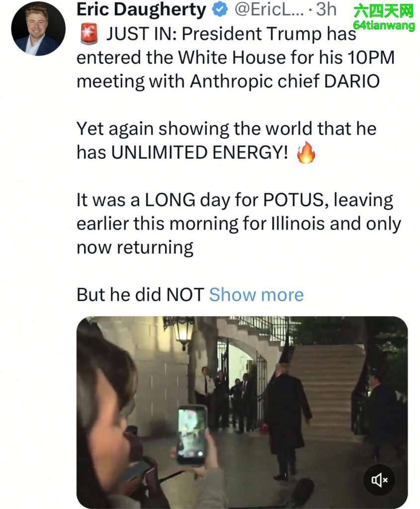The height and width of the screenshot is (509, 420).
Task: Open the Eric Daugherty display name
Action: 141,10
